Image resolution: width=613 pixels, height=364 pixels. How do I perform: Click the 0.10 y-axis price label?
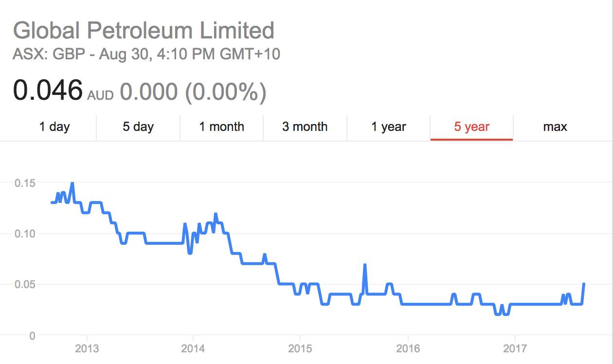click(x=24, y=234)
